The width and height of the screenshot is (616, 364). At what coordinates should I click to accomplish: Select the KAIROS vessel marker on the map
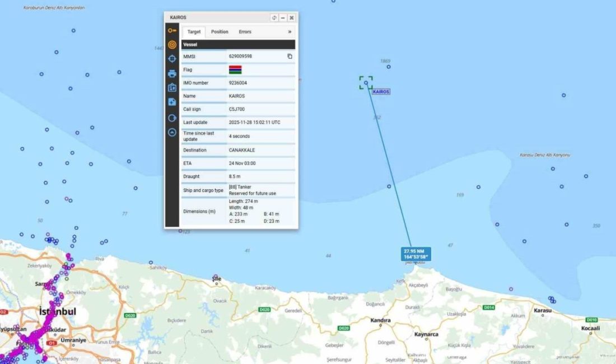pyautogui.click(x=366, y=83)
